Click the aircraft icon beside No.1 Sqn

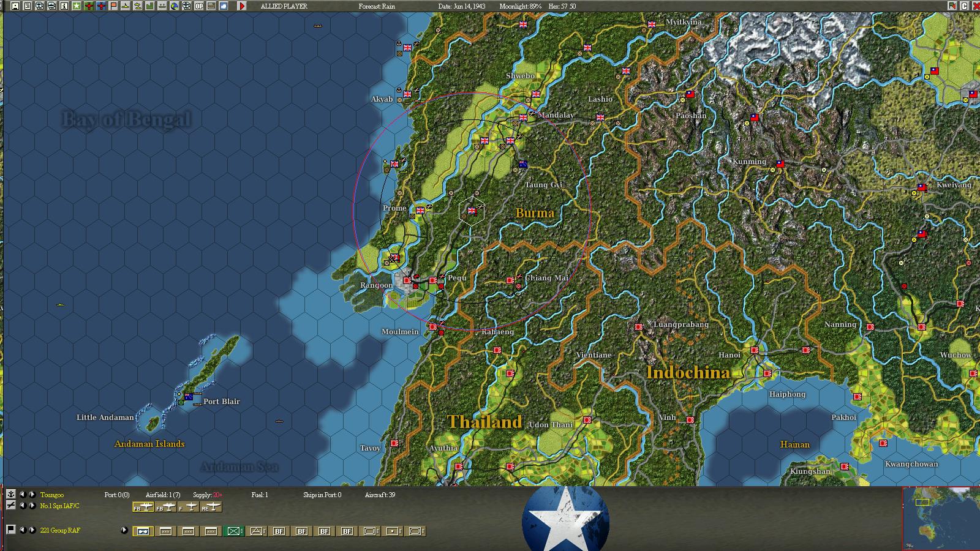pos(10,505)
